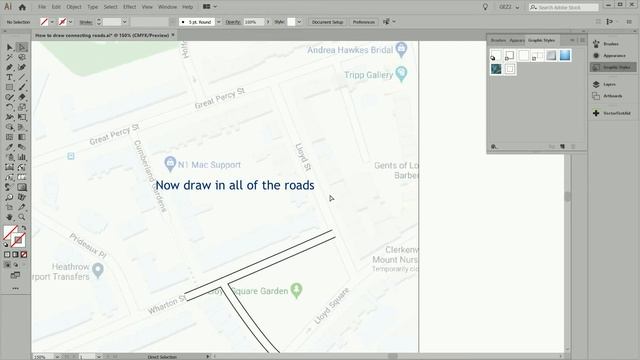Open Stroke color dropdown in control bar
Image resolution: width=640 pixels, height=360 pixels.
pos(70,22)
